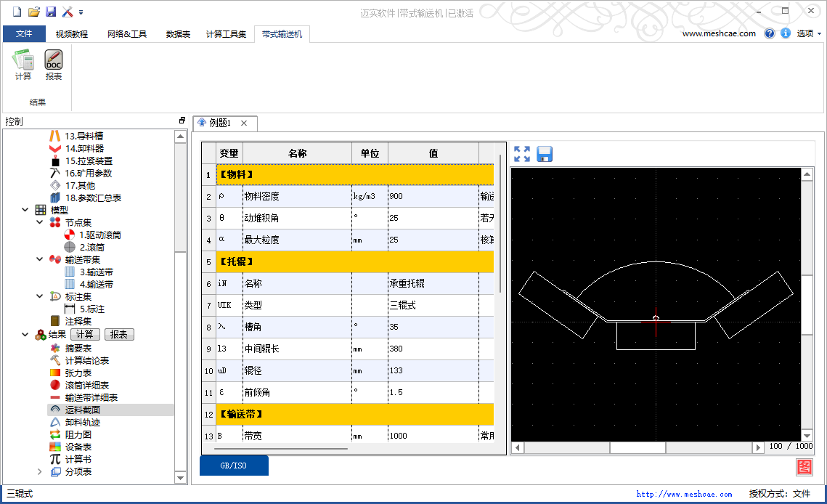Image resolution: width=827 pixels, height=504 pixels.
Task: Switch to 数据表 tab
Action: [x=179, y=34]
